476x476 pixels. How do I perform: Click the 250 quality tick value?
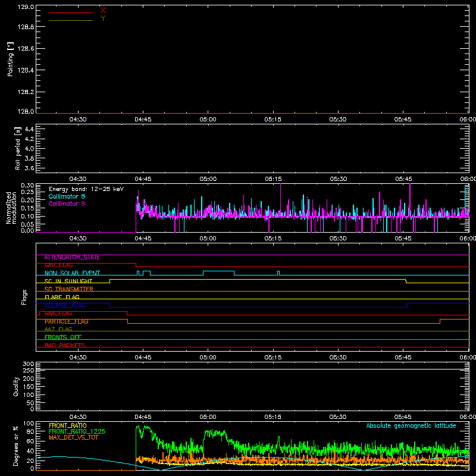(x=28, y=371)
